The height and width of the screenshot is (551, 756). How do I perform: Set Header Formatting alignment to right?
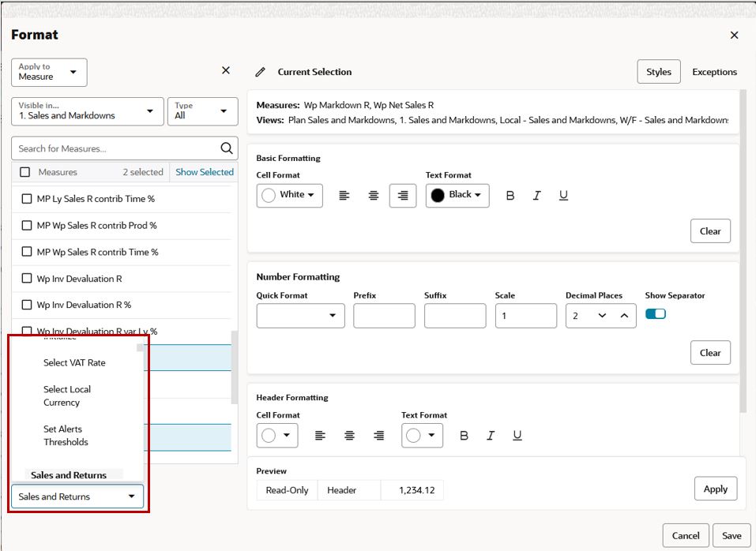click(x=379, y=436)
